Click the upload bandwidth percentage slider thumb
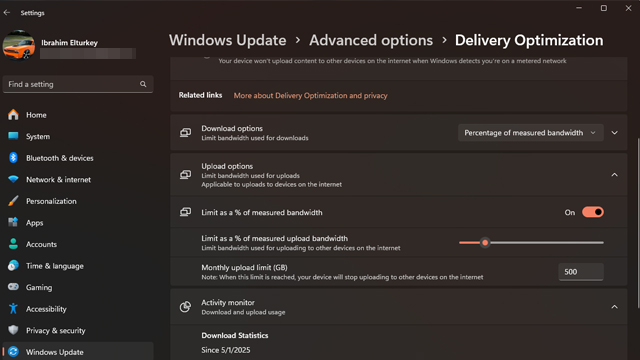The image size is (640, 360). click(x=485, y=242)
